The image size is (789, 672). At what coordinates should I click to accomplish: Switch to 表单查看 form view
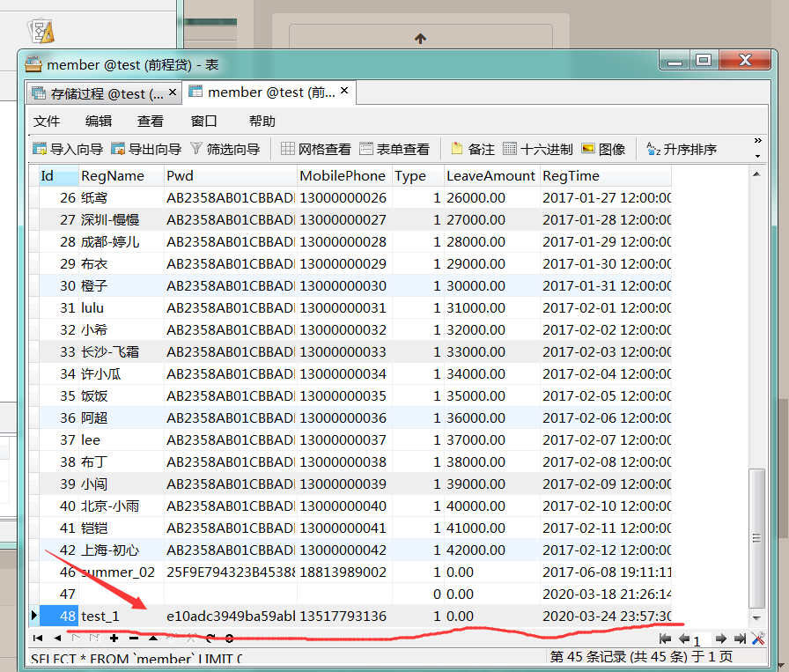[x=394, y=149]
